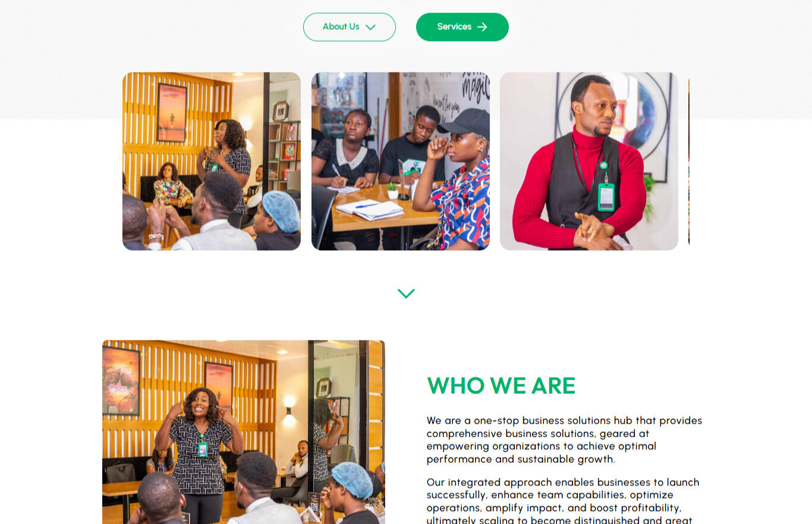Open the About Us dropdown button

[350, 27]
